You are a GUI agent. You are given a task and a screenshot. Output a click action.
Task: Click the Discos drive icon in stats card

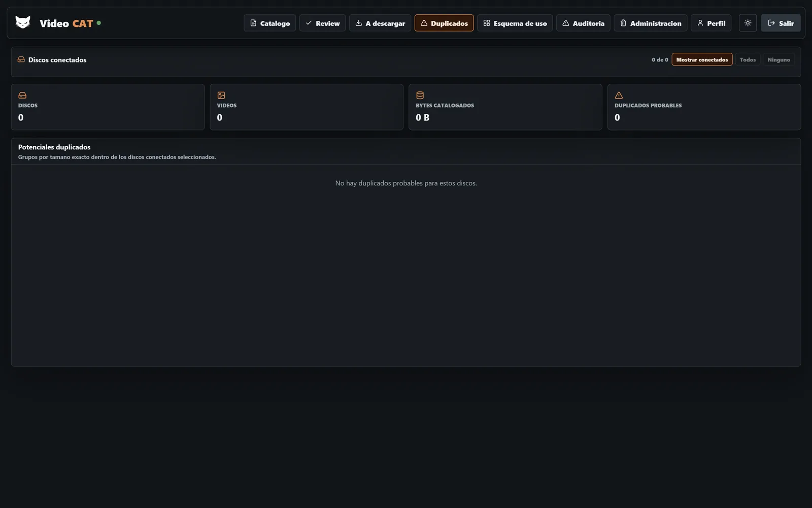tap(22, 95)
